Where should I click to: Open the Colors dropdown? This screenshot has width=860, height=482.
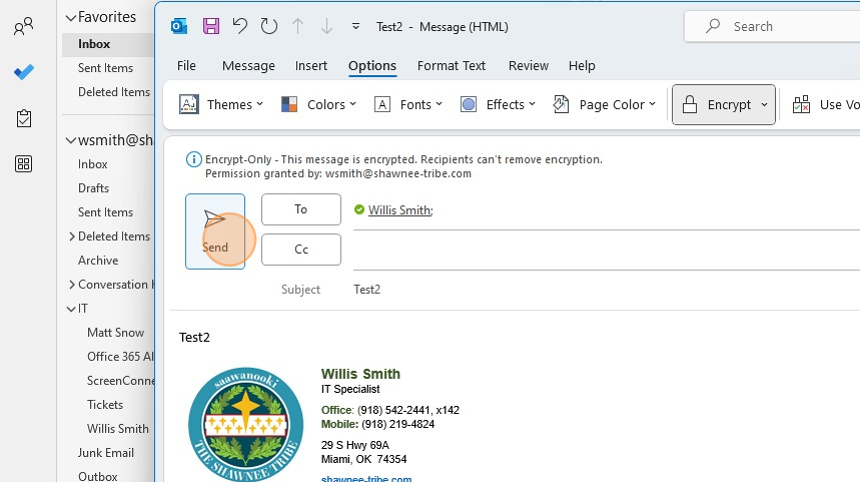319,104
